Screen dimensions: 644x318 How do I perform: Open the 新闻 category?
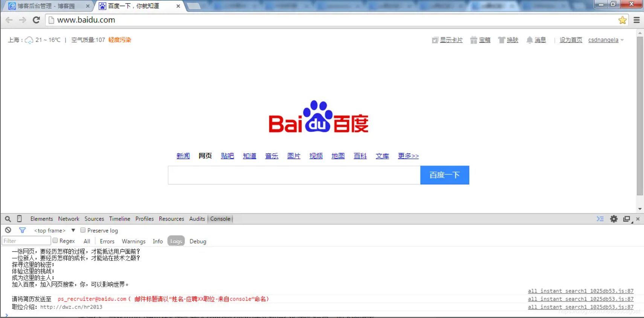click(183, 156)
